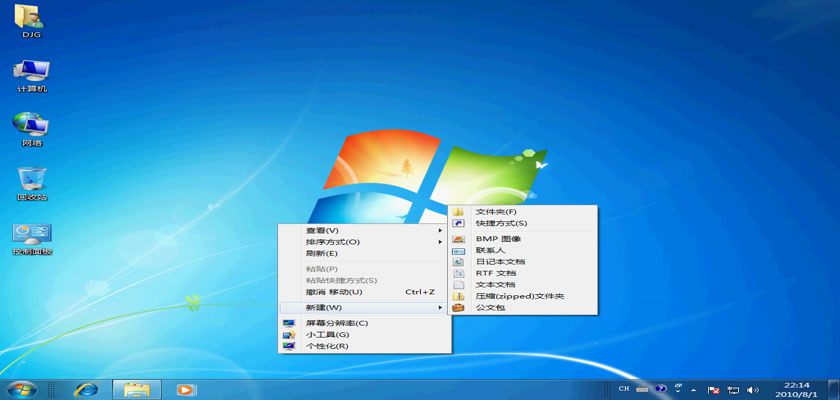Image resolution: width=840 pixels, height=400 pixels.
Task: Choose 个性化(R) in the context menu
Action: tap(327, 346)
